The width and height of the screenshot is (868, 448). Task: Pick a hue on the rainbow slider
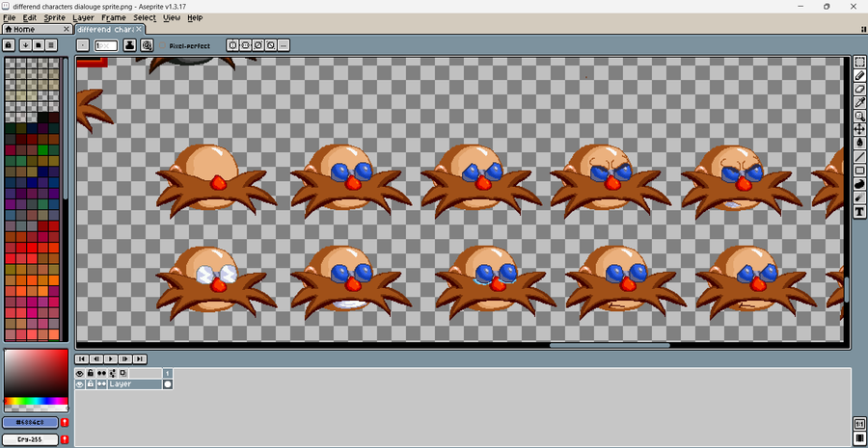point(36,401)
